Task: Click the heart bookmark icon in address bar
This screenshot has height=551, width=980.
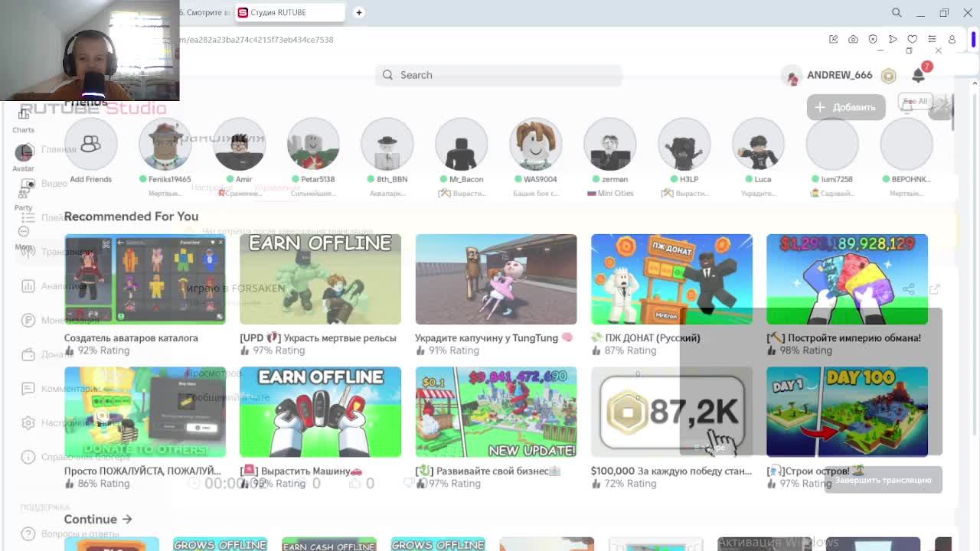Action: [913, 39]
